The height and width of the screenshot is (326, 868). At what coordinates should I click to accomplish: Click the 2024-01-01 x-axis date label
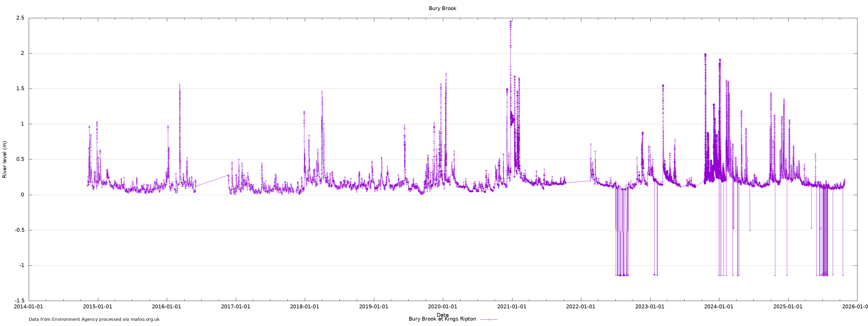[x=719, y=307]
